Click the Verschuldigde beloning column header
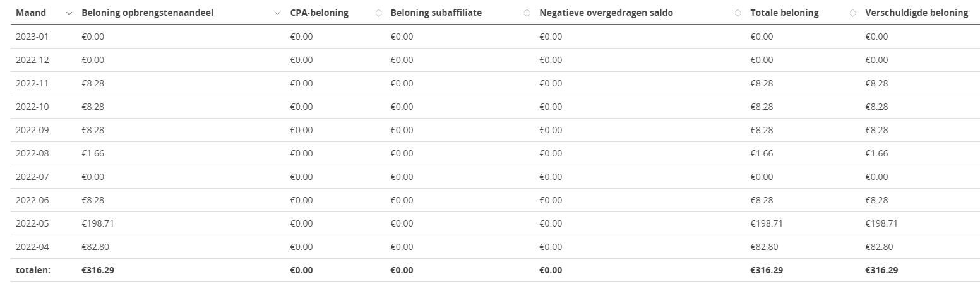 click(x=916, y=13)
